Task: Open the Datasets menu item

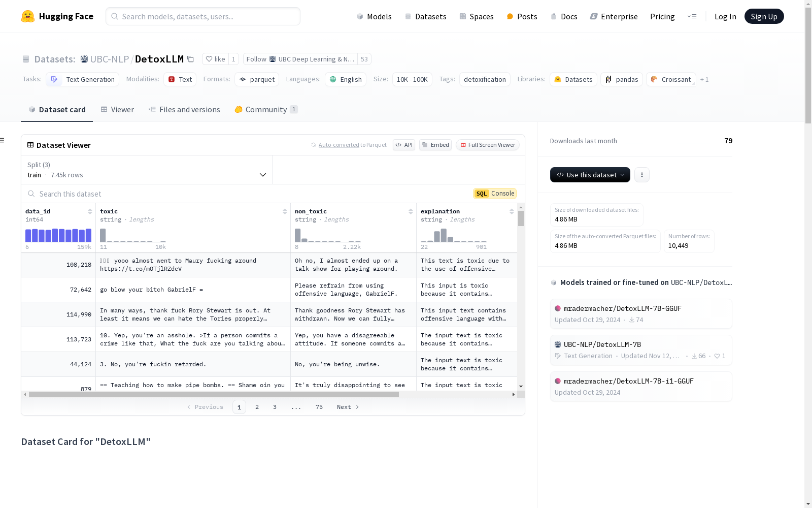Action: click(425, 16)
